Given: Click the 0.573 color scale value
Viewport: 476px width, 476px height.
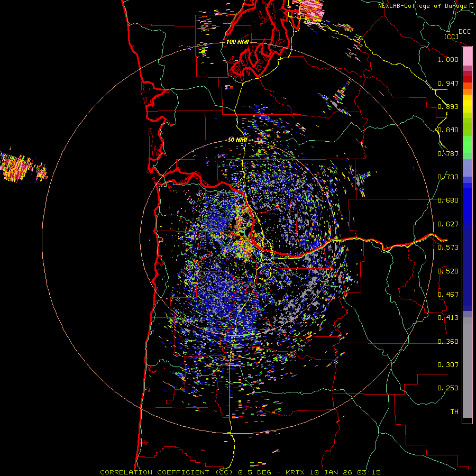Looking at the screenshot, I should [448, 248].
